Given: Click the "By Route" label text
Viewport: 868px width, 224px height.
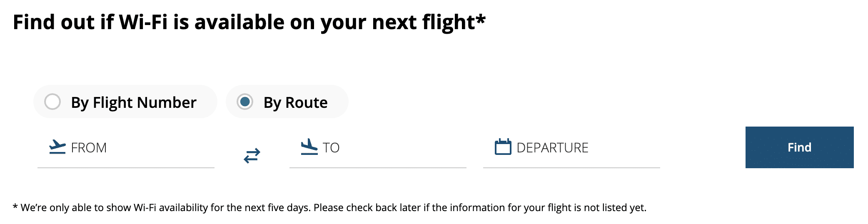Looking at the screenshot, I should tap(295, 102).
